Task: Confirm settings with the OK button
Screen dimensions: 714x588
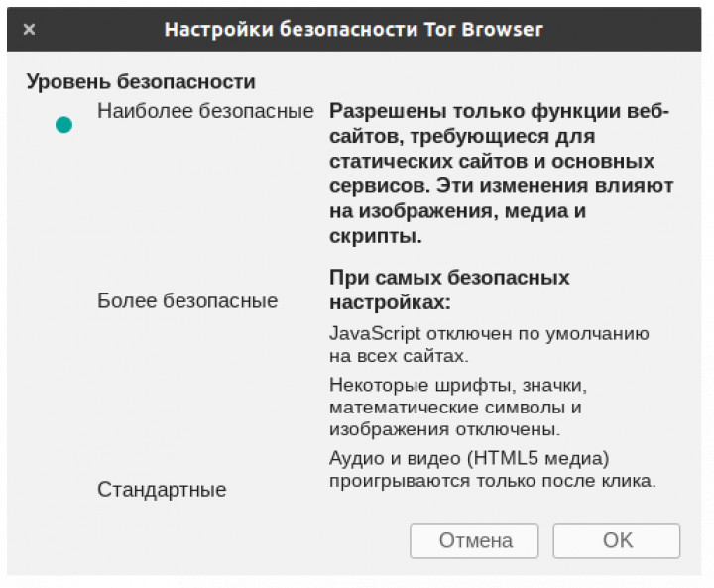Action: tap(617, 540)
